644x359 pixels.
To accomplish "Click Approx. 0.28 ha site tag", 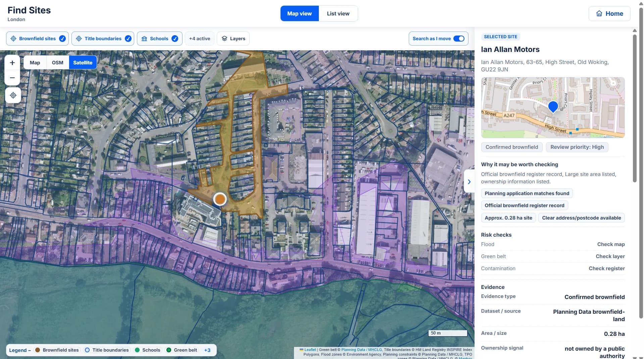I will click(x=508, y=218).
